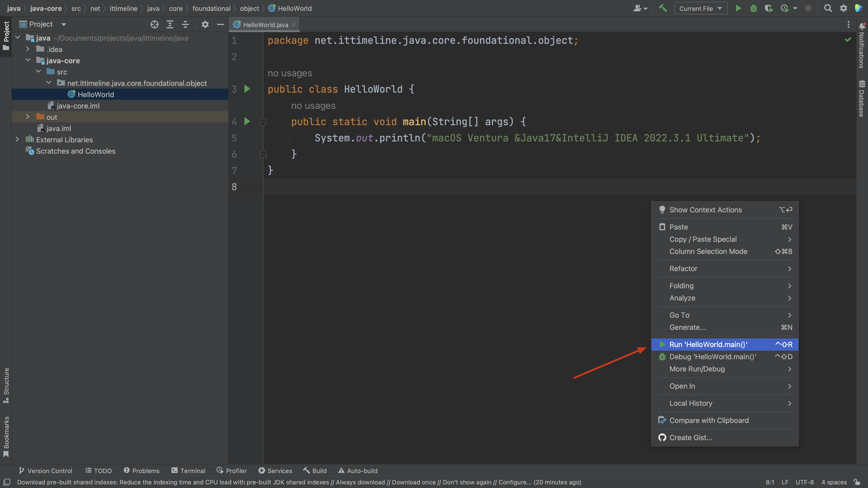Toggle the Project tool window stripe button
Viewport: 868px width, 488px height.
(6, 36)
